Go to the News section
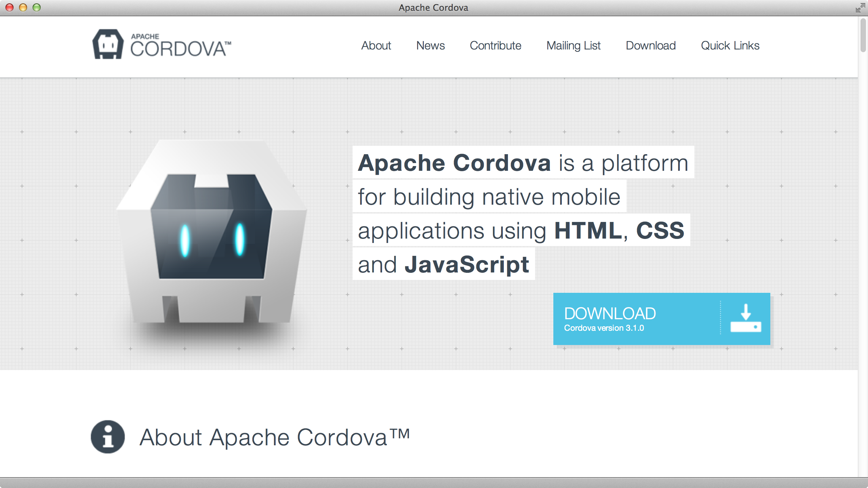Viewport: 868px width, 488px height. [x=430, y=45]
